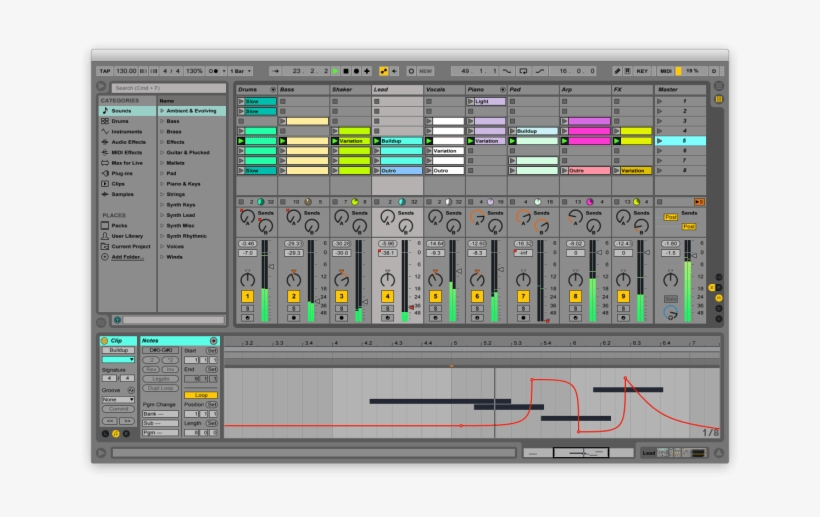Screen dimensions: 820x517
Task: Toggle Draw Mode pencil icon
Action: [x=617, y=71]
